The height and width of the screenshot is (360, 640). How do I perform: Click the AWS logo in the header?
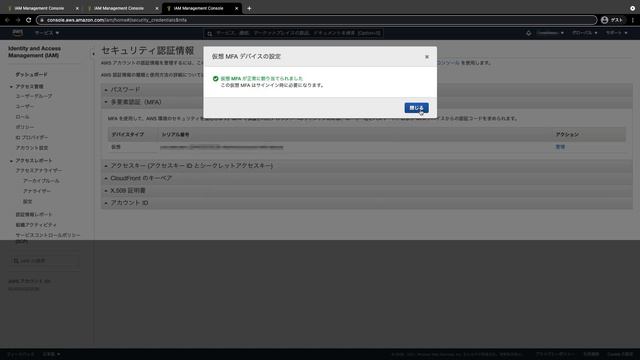click(x=18, y=33)
